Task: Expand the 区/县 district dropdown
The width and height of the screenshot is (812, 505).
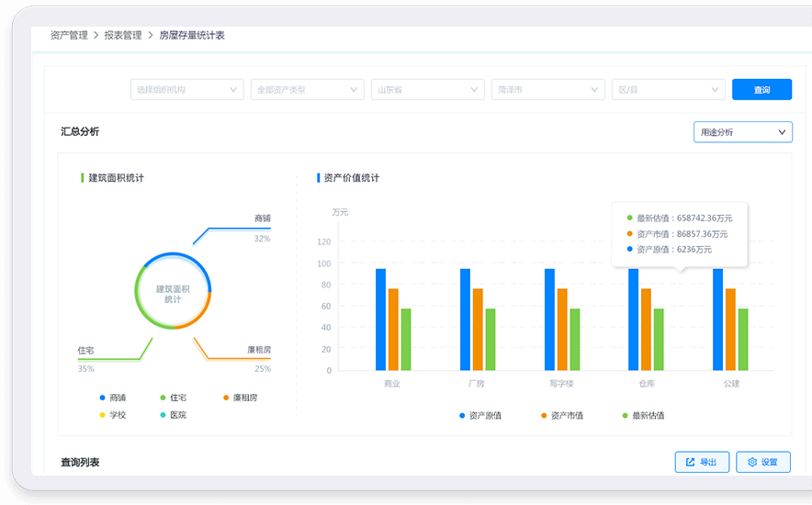Action: tap(668, 89)
